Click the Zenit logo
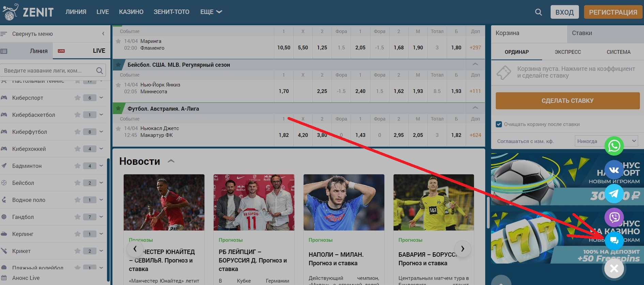Screen dimensions: 644x285 tap(28, 12)
